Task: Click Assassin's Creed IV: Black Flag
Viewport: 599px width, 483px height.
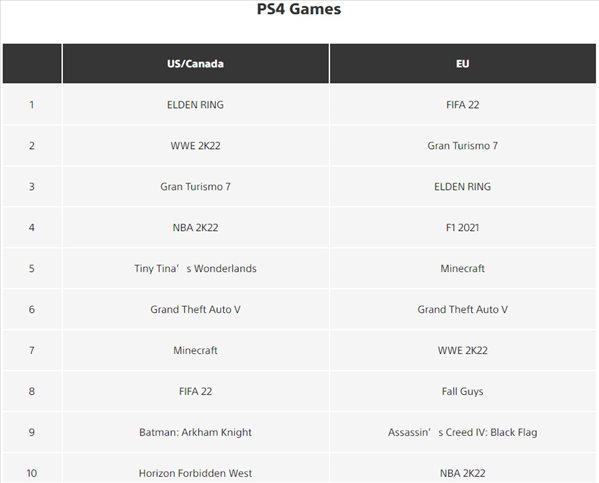Action: pos(462,432)
